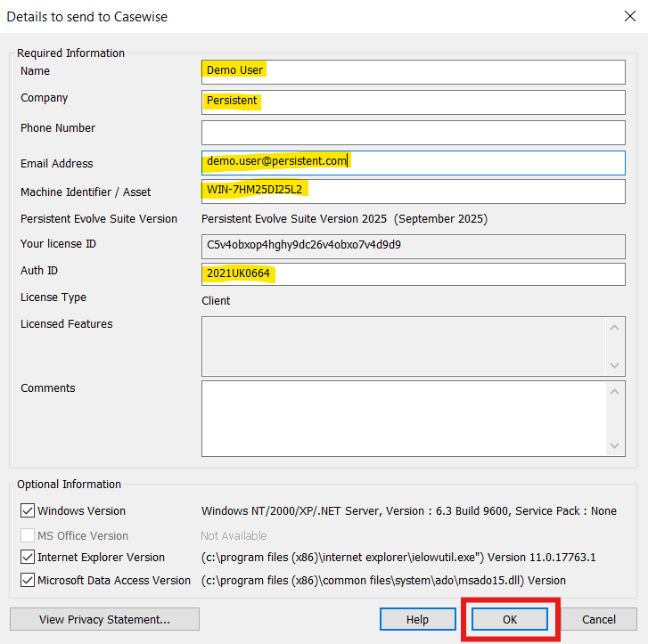Close the Details to send to Casewise dialog
The image size is (648, 644).
pyautogui.click(x=630, y=16)
